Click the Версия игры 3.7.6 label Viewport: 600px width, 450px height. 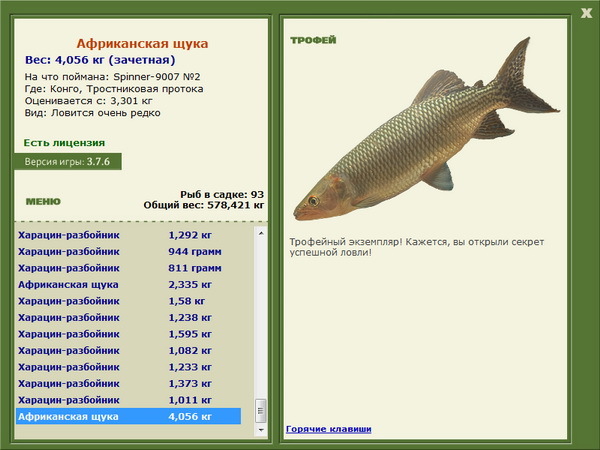tap(68, 161)
